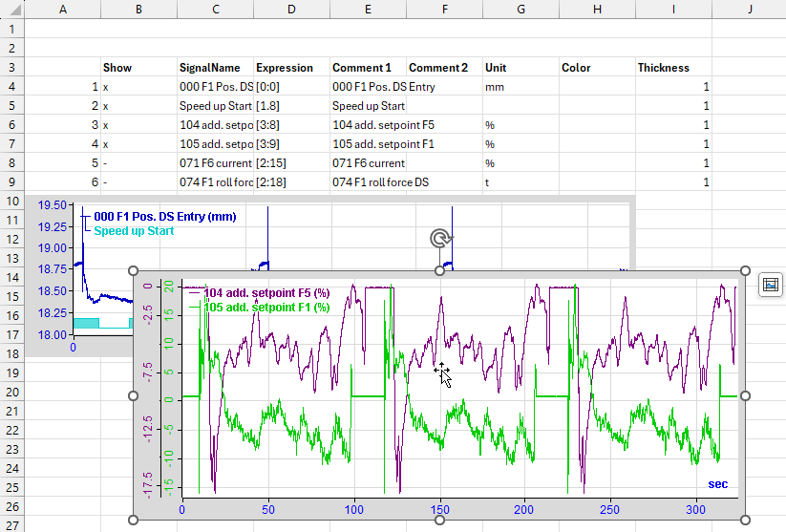Click the '104 add. setpoint F5' comment cell

point(368,125)
